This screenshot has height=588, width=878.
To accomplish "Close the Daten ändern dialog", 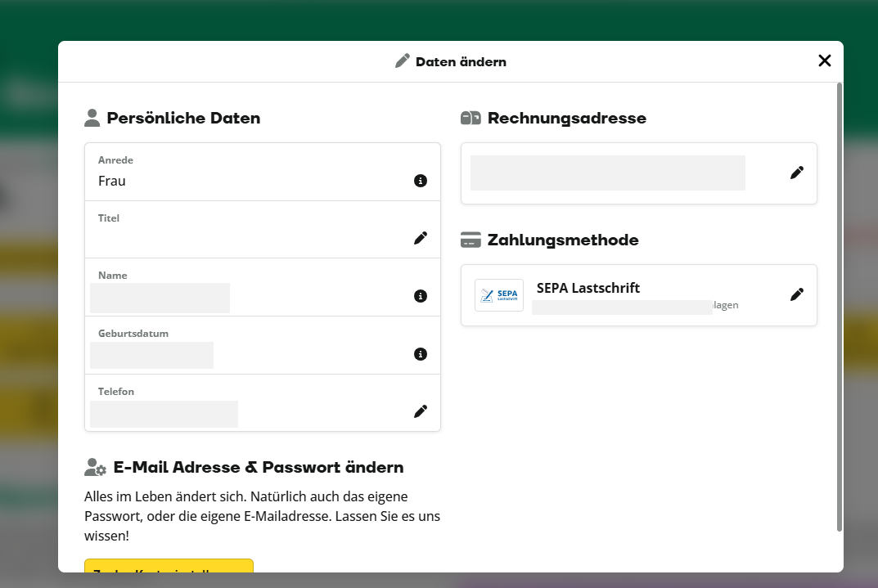I will (x=824, y=61).
